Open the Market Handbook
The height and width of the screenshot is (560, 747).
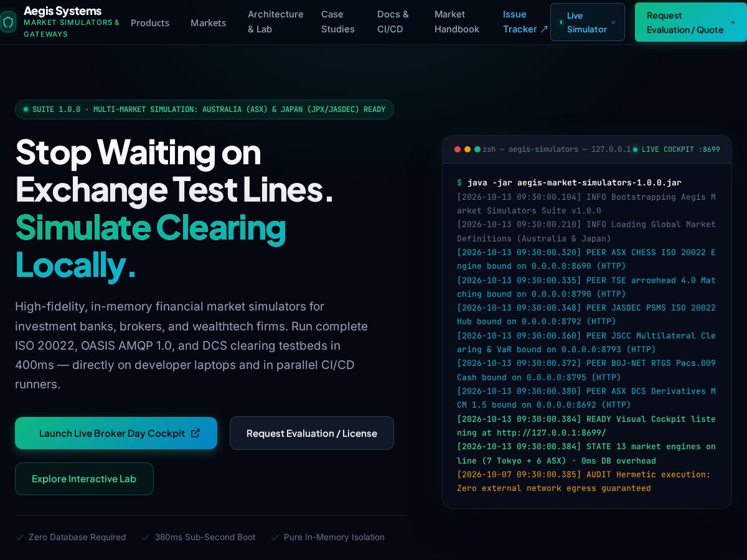tap(457, 22)
